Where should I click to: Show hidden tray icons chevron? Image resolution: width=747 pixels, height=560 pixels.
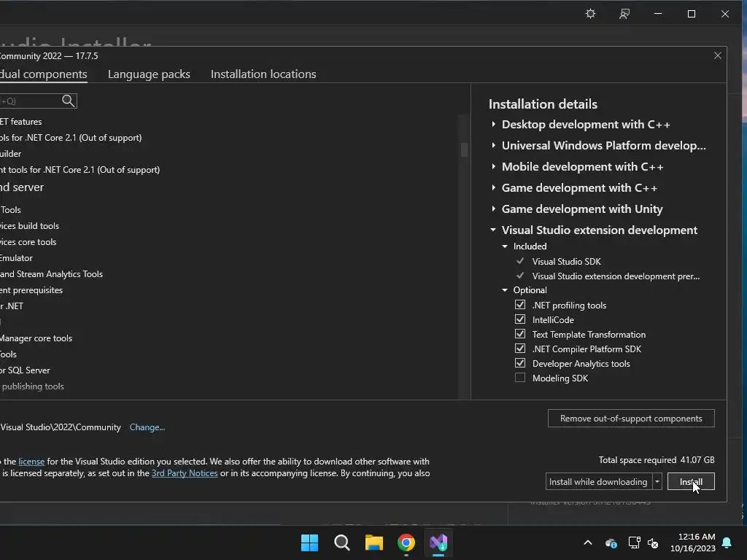(588, 542)
